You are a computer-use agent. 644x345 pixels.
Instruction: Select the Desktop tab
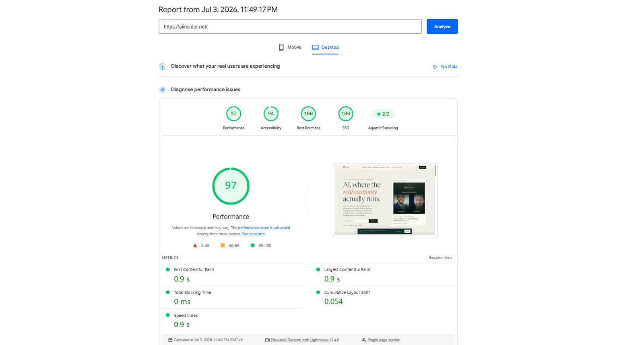pyautogui.click(x=325, y=47)
